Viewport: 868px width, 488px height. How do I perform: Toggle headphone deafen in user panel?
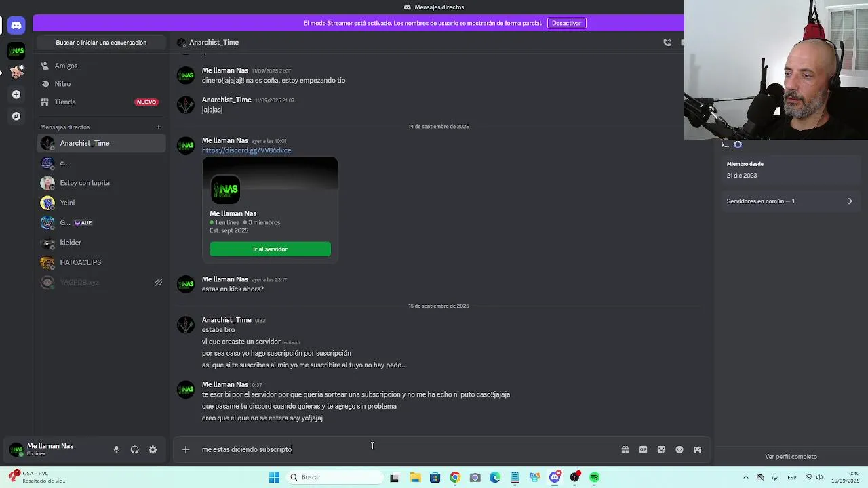[134, 449]
